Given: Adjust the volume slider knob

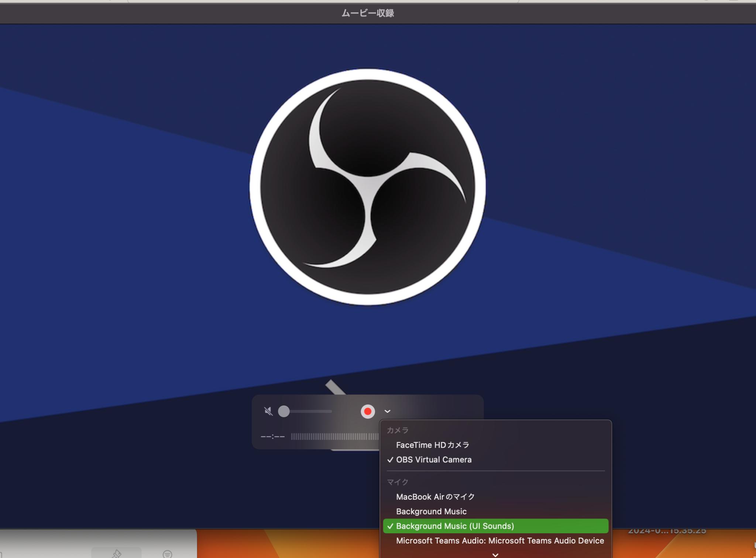Looking at the screenshot, I should [x=284, y=411].
